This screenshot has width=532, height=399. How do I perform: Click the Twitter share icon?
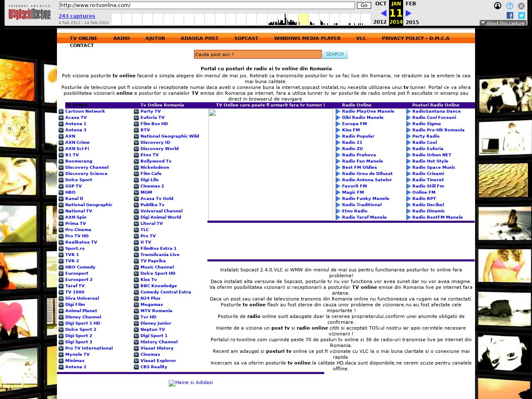pos(521,15)
